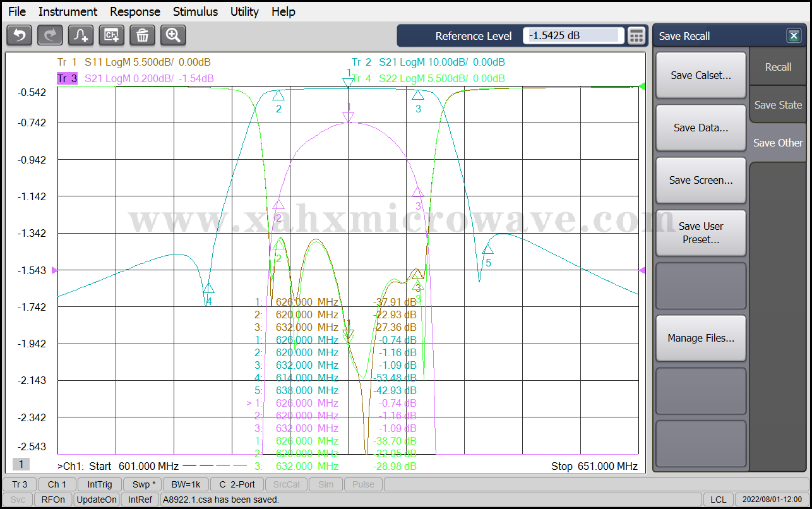812x509 pixels.
Task: Click Save Screen button
Action: tap(701, 180)
